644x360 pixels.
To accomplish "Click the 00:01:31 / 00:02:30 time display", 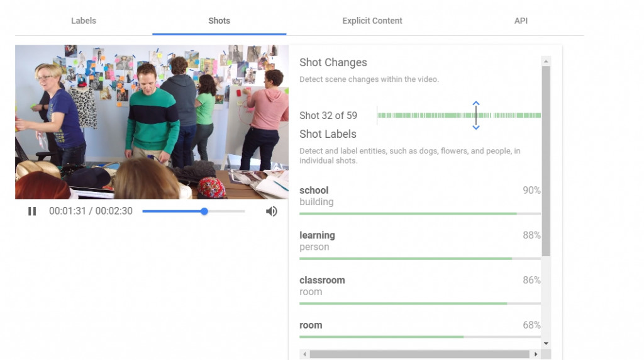I will [91, 211].
